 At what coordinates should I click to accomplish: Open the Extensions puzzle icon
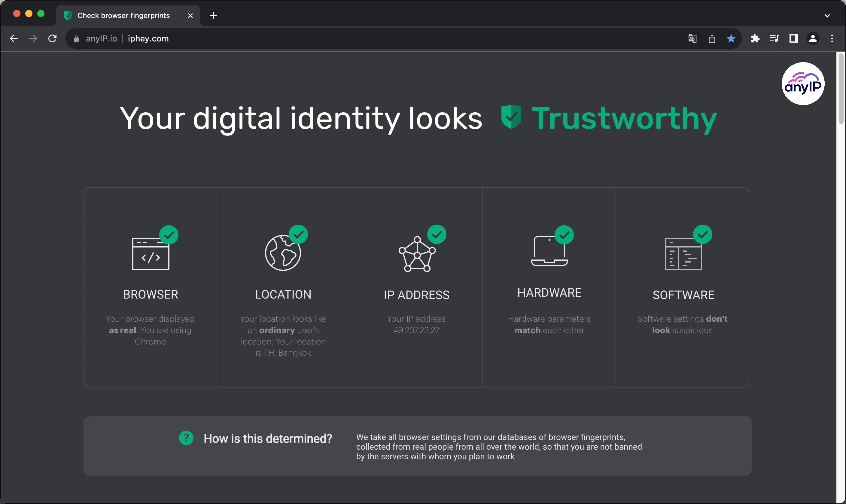point(755,39)
